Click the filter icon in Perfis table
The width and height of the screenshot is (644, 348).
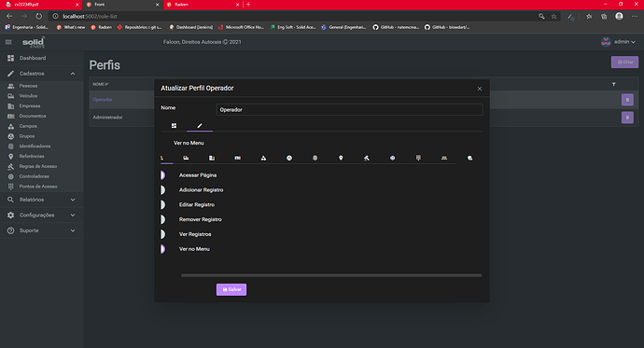click(x=613, y=84)
